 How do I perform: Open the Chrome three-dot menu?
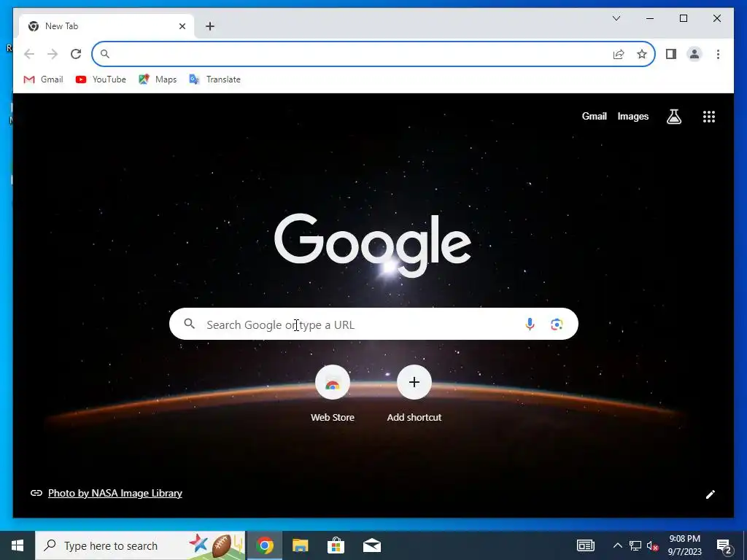point(718,54)
